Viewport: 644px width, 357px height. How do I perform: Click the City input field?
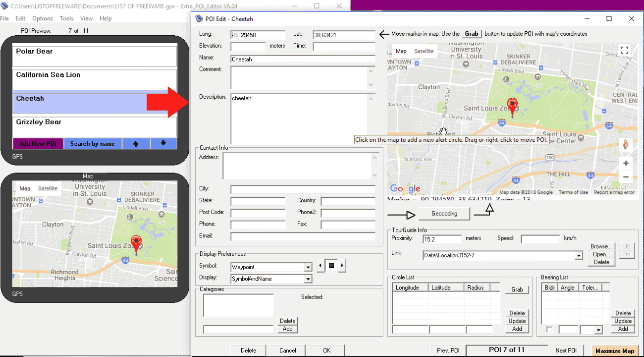click(x=303, y=189)
